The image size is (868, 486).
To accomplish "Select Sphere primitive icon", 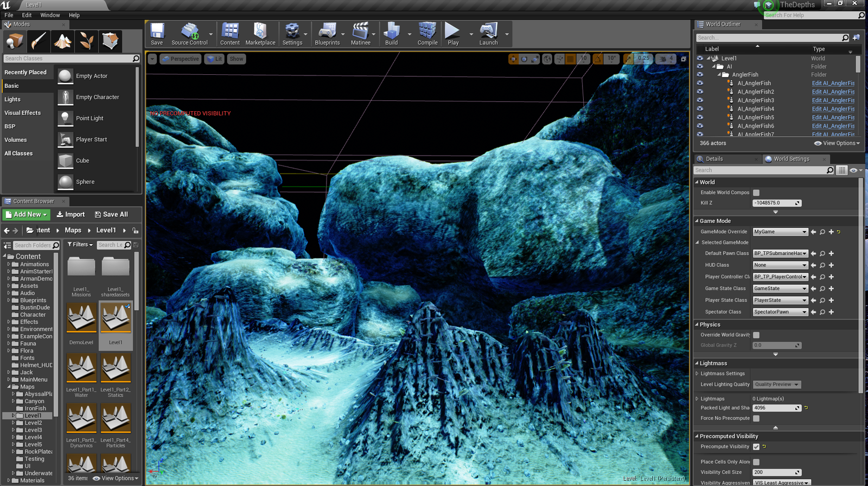I will 65,182.
